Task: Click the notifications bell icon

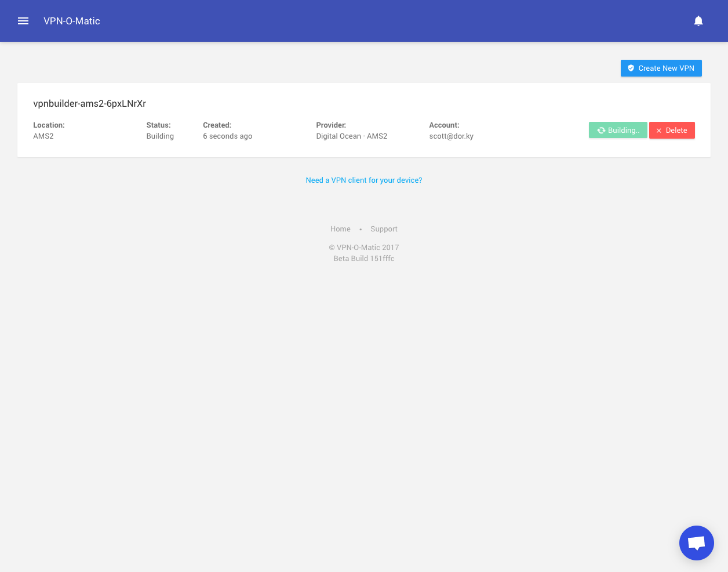Action: [x=698, y=21]
